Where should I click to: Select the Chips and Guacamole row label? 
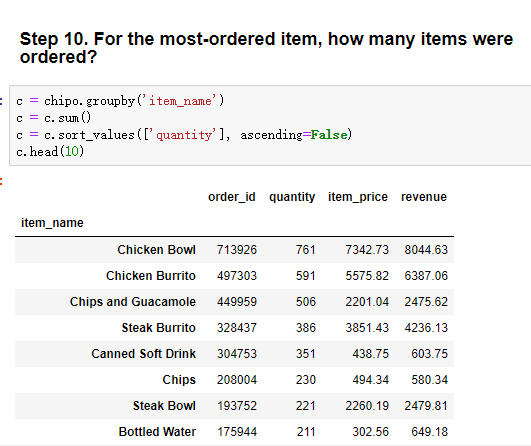pyautogui.click(x=133, y=302)
